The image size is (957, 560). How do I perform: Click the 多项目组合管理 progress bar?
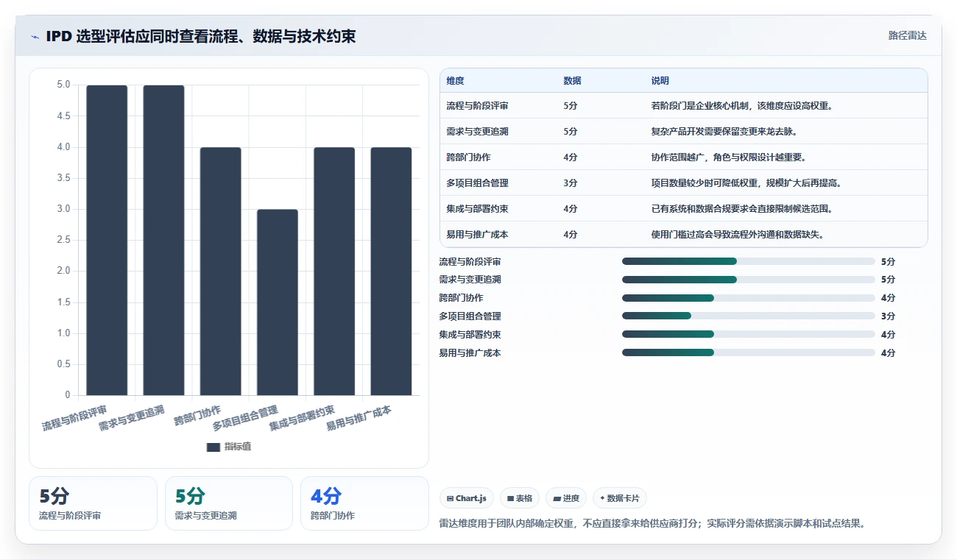pos(749,316)
